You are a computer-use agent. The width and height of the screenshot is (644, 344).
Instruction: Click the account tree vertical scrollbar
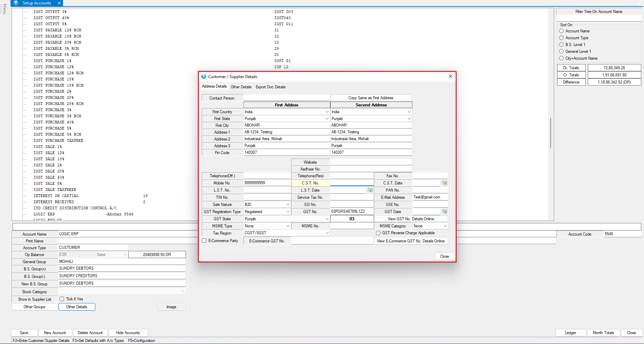point(550,133)
